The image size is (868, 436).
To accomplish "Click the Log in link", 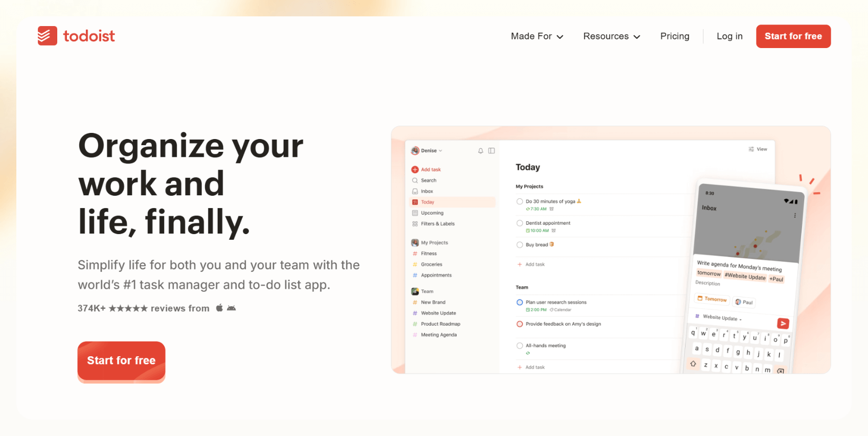I will click(x=729, y=36).
